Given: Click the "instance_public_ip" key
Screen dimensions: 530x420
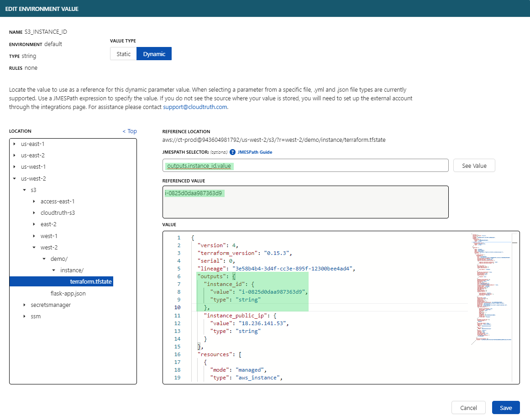Looking at the screenshot, I should pos(235,316).
